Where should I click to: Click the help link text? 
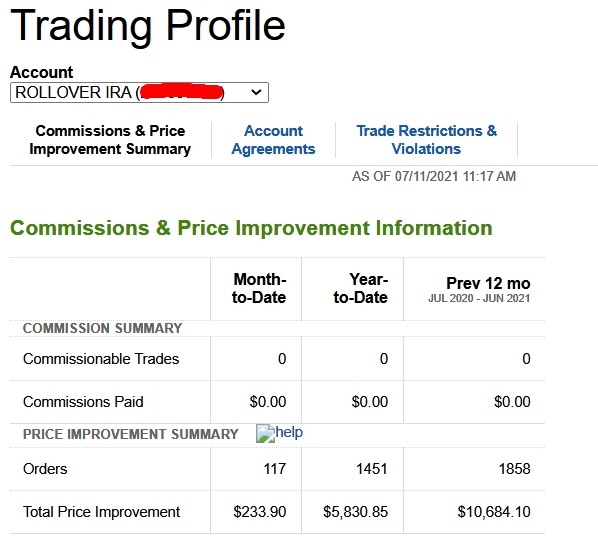(x=289, y=432)
